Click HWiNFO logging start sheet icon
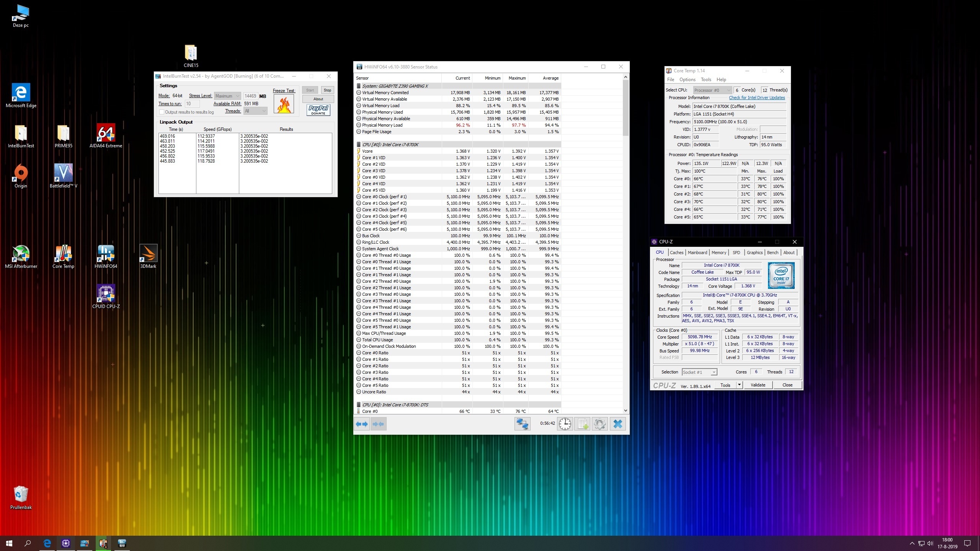 pyautogui.click(x=582, y=424)
